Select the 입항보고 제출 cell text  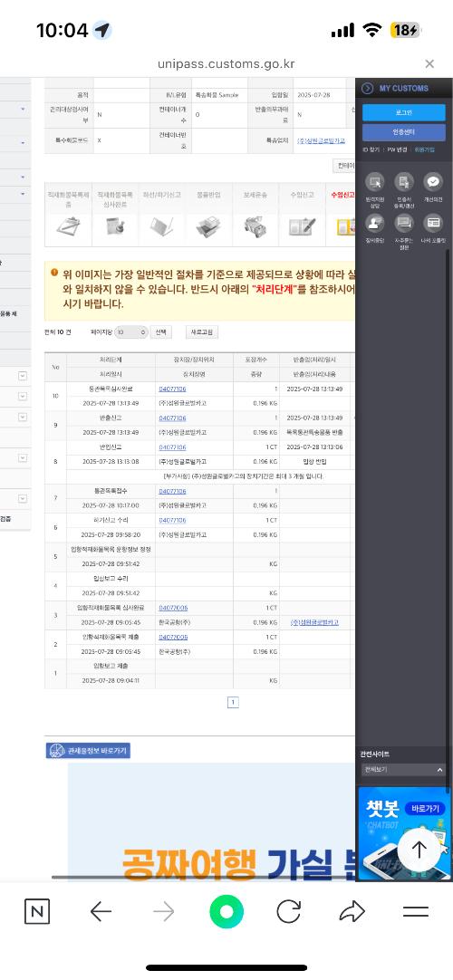[x=111, y=667]
